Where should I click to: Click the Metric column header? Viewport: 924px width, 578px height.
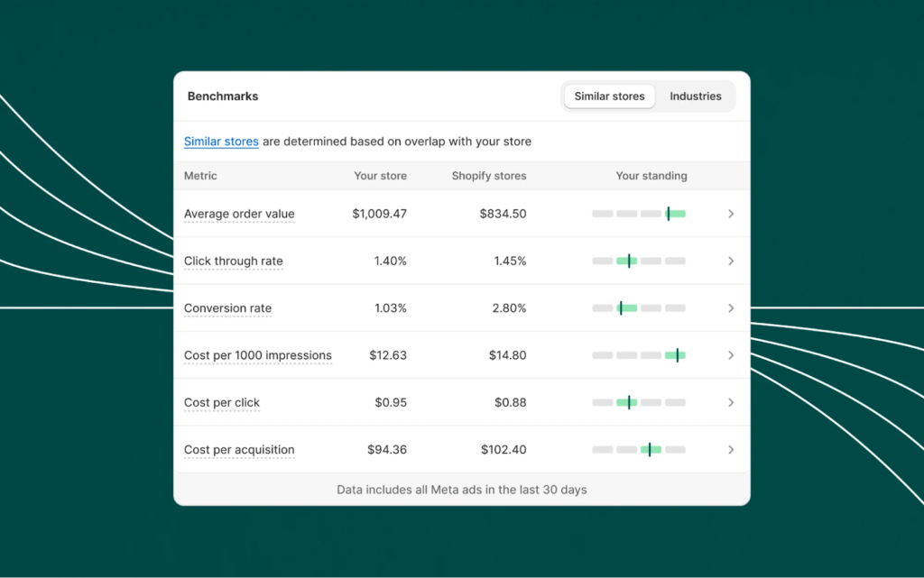199,176
